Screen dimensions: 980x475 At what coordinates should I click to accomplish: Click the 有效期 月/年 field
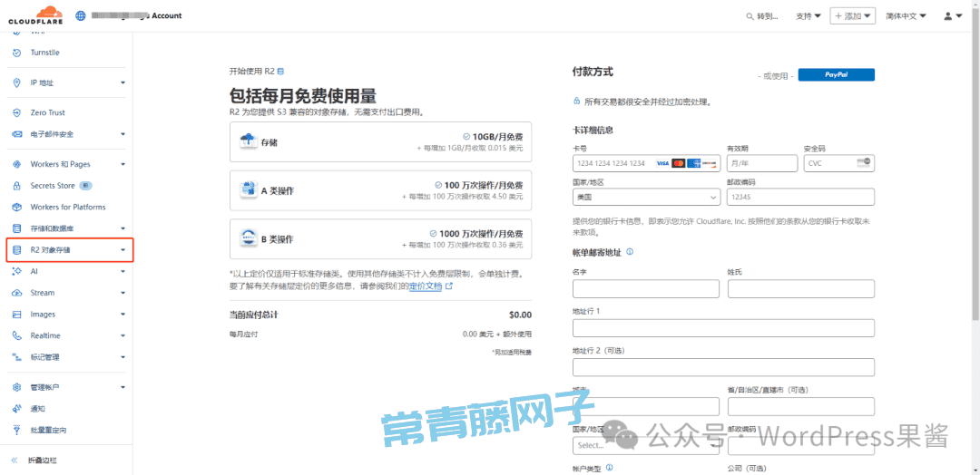click(762, 163)
